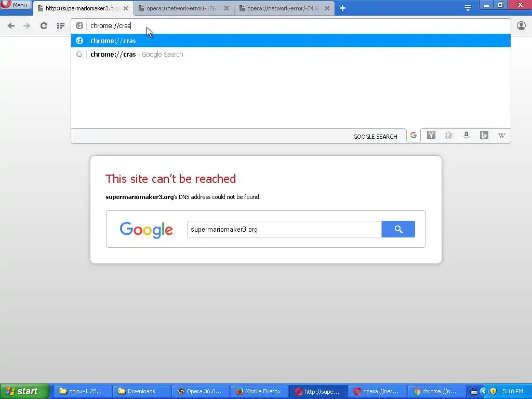Restore down the Opera window
The height and width of the screenshot is (399, 532).
(501, 5)
